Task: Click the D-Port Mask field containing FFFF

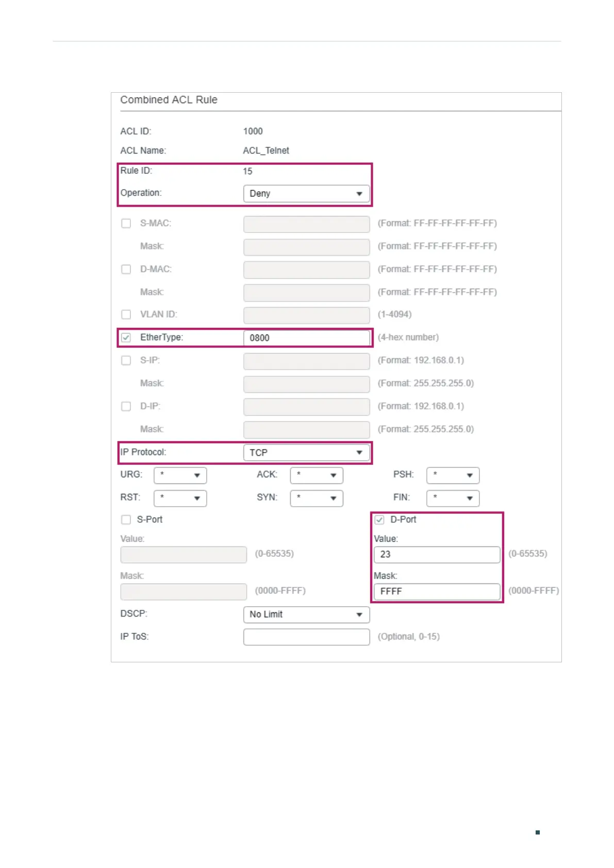Action: tap(437, 592)
